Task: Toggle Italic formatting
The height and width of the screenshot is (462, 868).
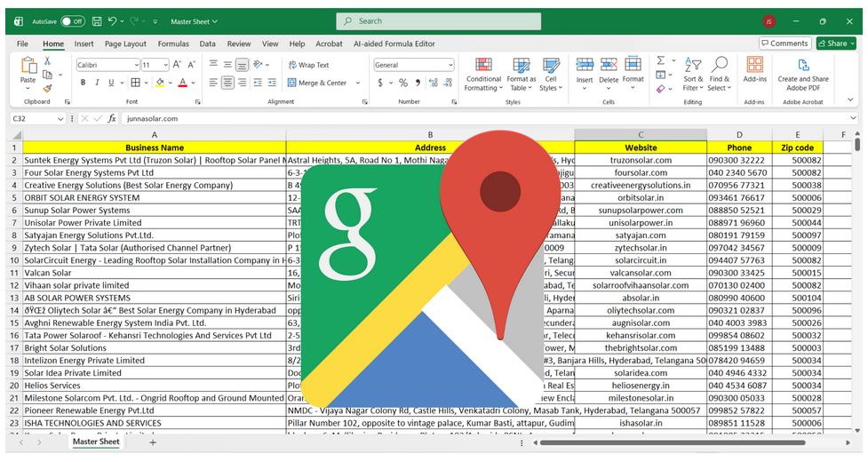Action: [97, 83]
